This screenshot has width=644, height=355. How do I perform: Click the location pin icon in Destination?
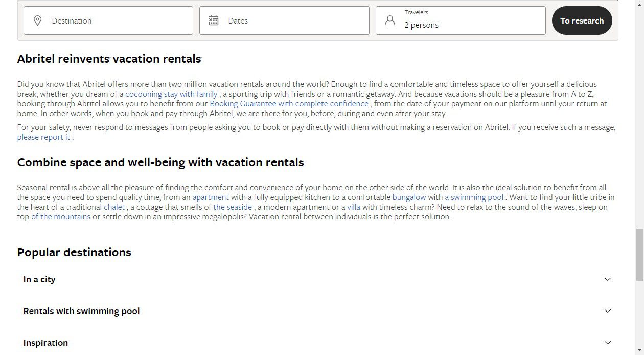pos(37,20)
